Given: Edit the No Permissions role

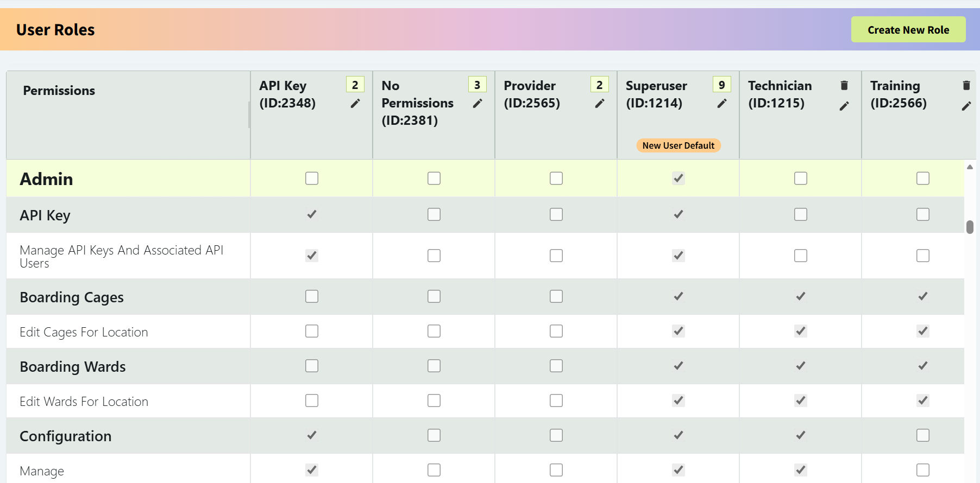Looking at the screenshot, I should (478, 103).
